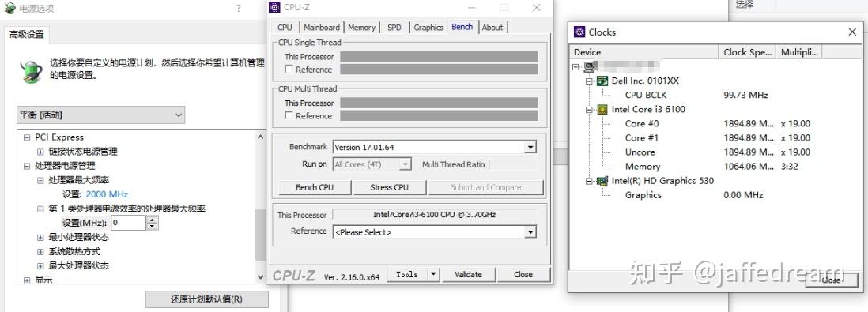Switch to the SPD tab
Image resolution: width=868 pixels, height=312 pixels.
tap(394, 27)
